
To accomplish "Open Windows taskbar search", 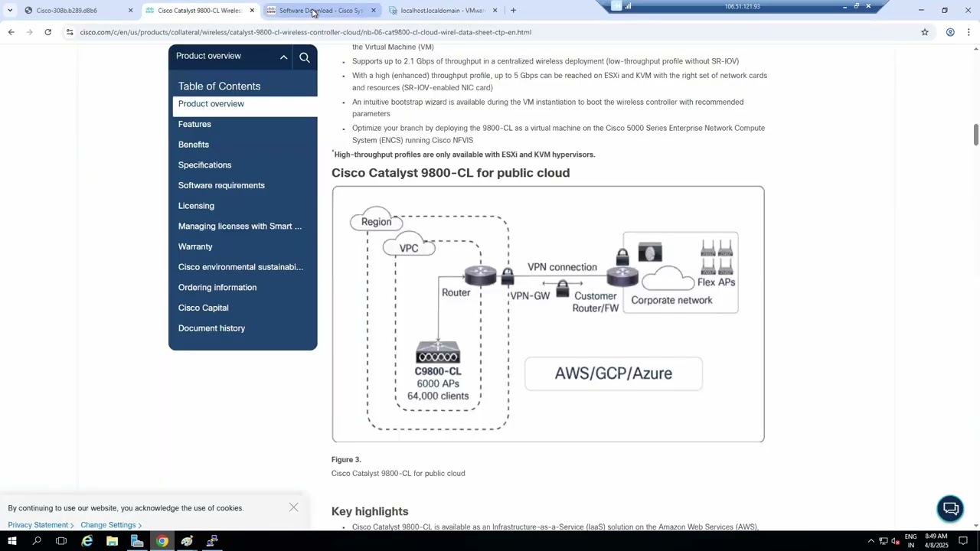I will (x=37, y=541).
